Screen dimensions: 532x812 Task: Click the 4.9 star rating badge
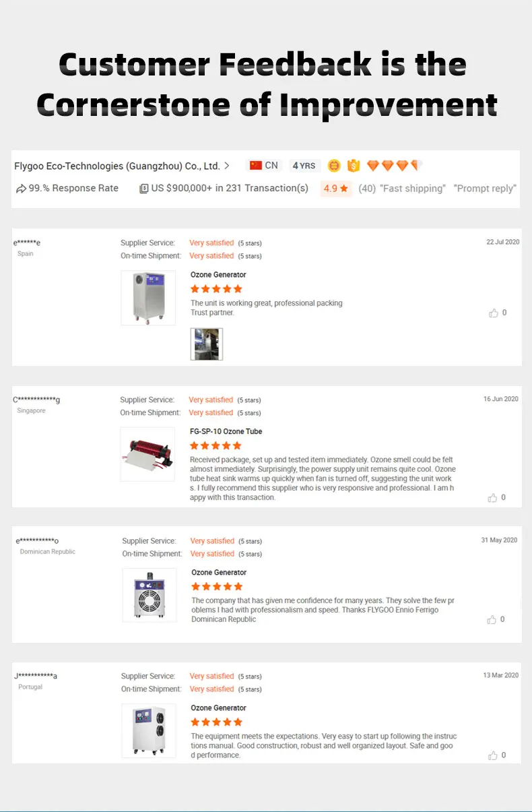336,189
